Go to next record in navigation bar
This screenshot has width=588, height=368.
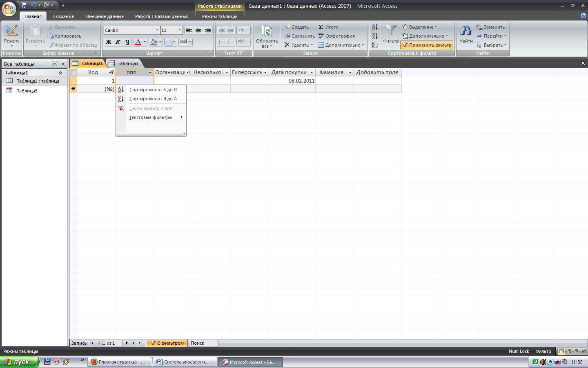[127, 343]
